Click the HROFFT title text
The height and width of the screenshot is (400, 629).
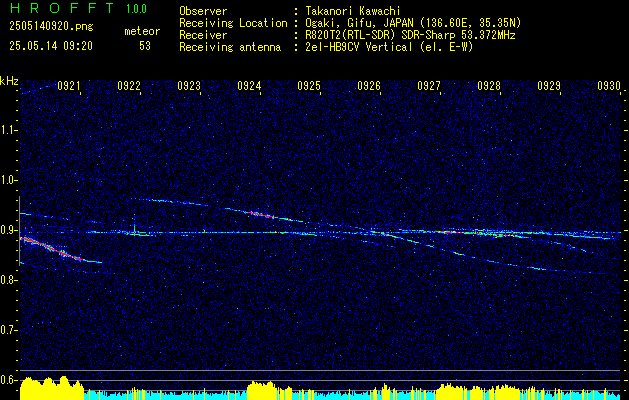[x=62, y=8]
